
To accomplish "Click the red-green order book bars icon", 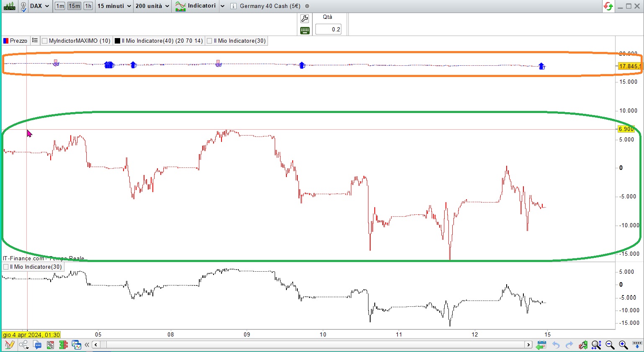I will click(x=63, y=345).
